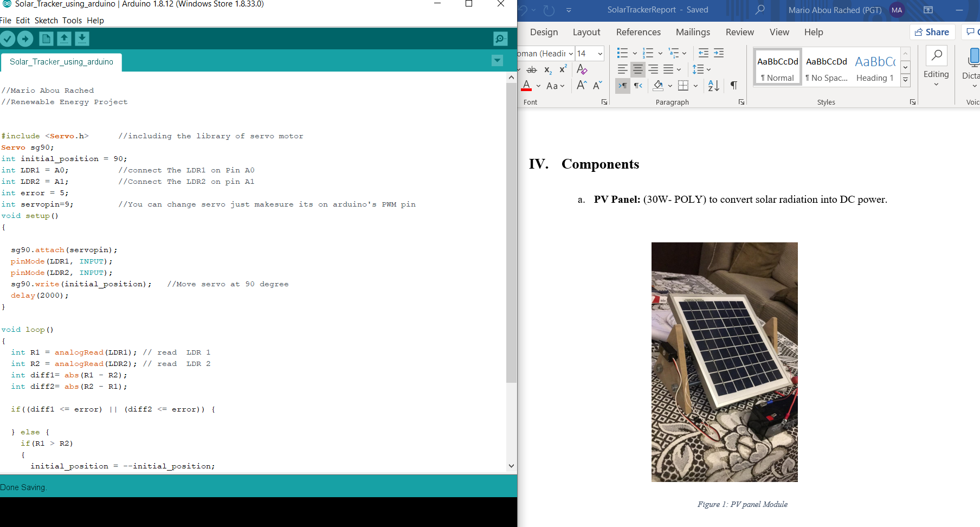Screen dimensions: 980x527
Task: Toggle right-to-left text direction
Action: point(638,86)
